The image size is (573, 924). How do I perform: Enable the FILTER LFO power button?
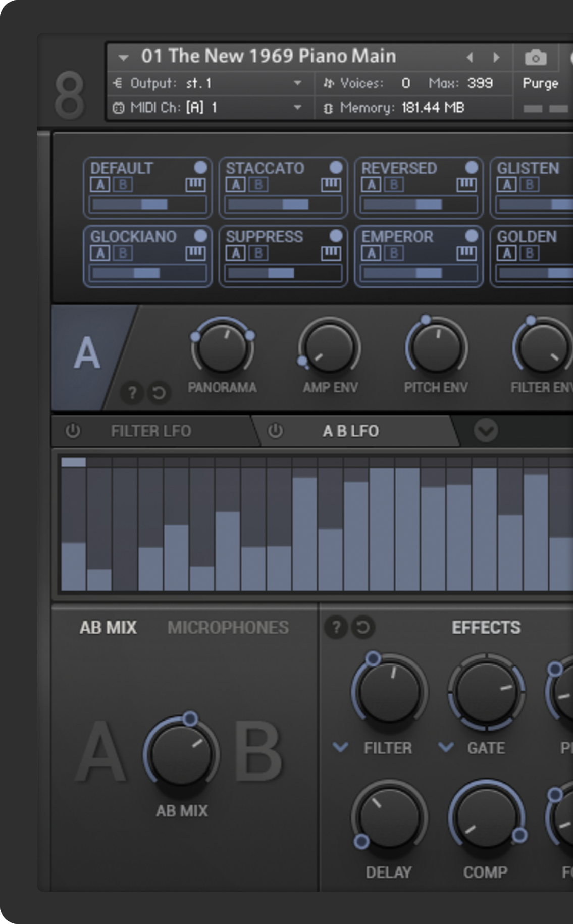pyautogui.click(x=73, y=431)
